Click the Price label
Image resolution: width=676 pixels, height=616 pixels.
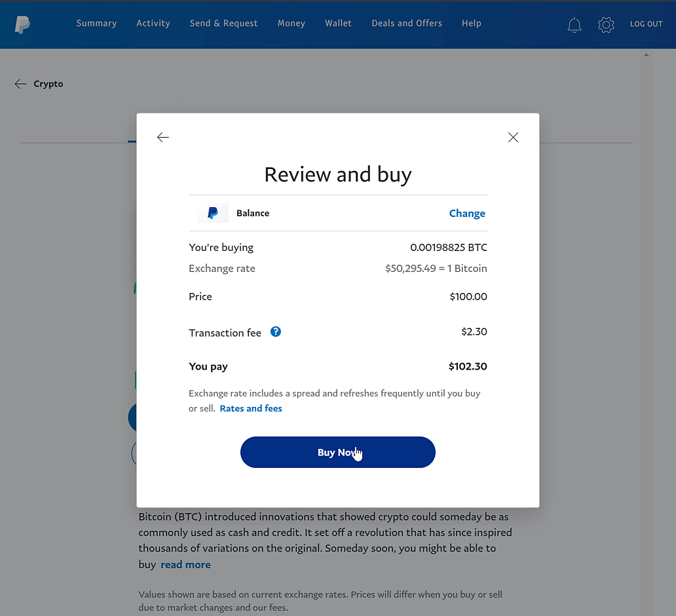click(200, 296)
